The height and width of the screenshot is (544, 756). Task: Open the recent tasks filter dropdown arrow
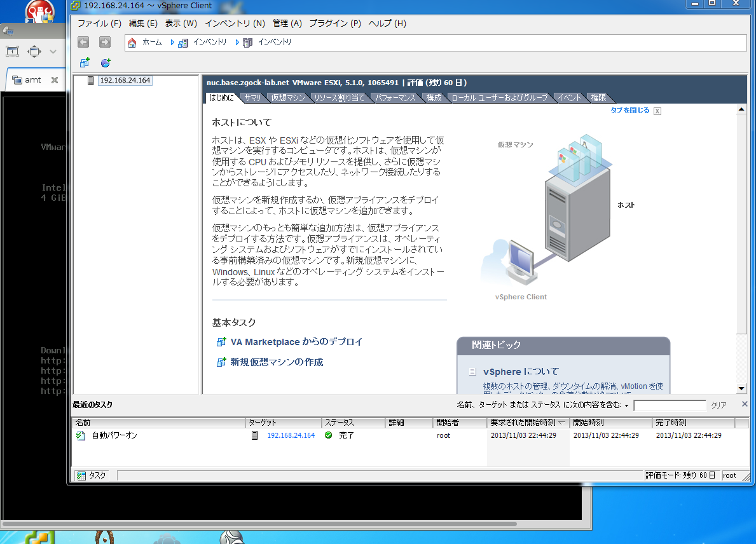point(626,405)
